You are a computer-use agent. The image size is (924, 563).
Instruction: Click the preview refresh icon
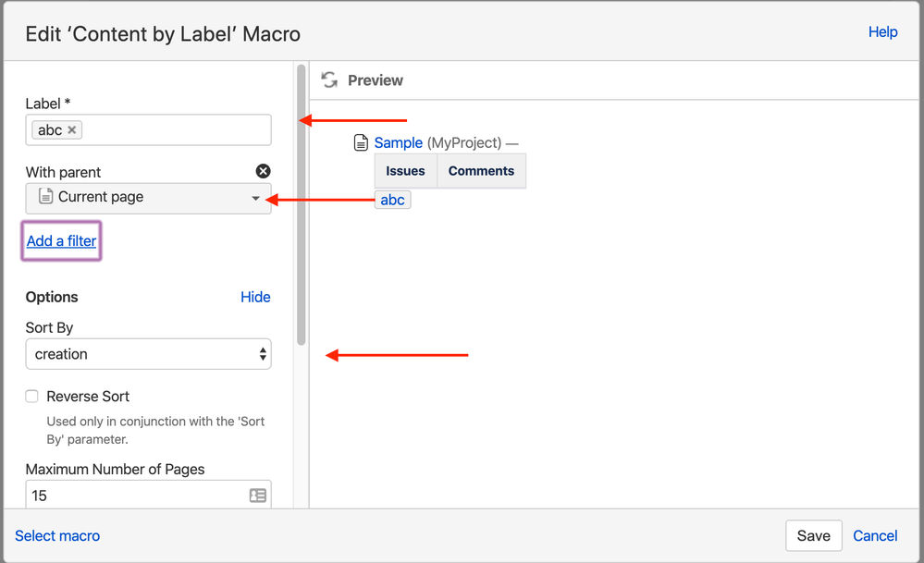click(329, 80)
